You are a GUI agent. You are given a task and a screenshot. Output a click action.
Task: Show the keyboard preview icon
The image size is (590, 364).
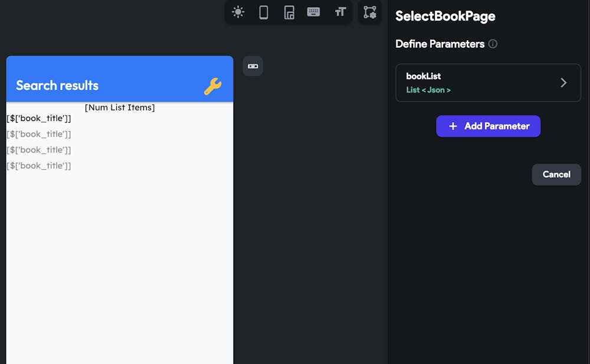313,12
